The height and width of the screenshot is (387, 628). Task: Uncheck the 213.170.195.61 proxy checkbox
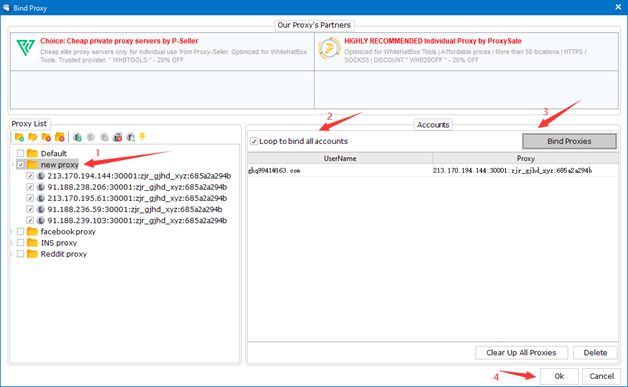(x=30, y=198)
